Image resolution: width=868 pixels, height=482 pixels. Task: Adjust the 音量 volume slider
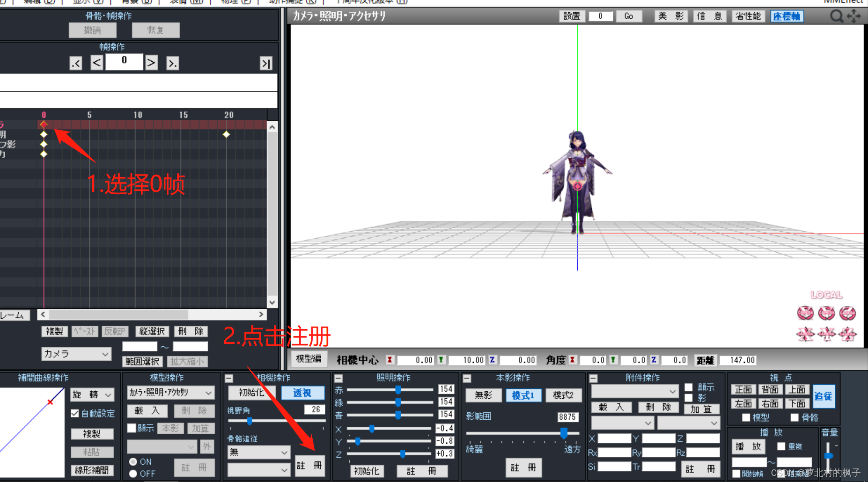click(828, 455)
